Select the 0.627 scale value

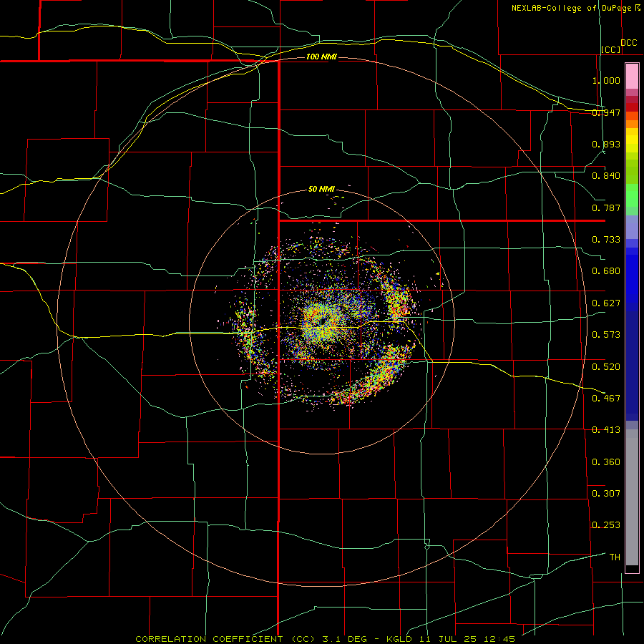[x=606, y=303]
